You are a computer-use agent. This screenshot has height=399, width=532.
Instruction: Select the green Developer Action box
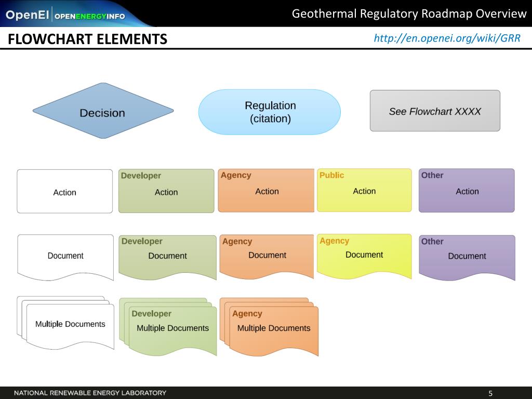tap(166, 191)
